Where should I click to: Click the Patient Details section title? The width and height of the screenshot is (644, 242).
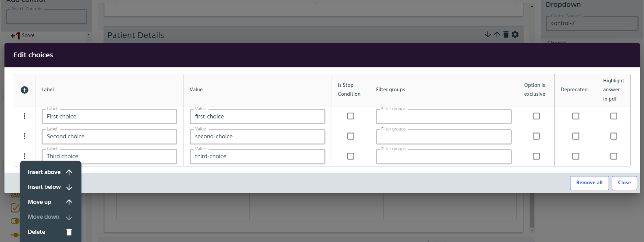[x=135, y=35]
